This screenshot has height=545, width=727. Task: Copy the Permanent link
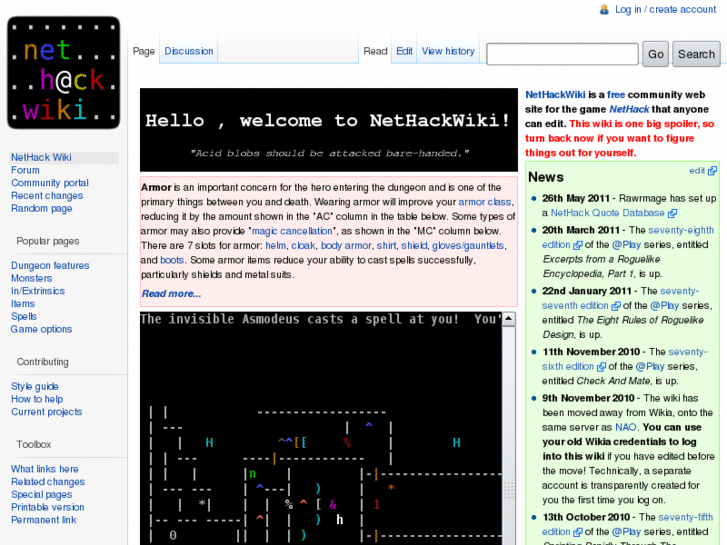[43, 520]
